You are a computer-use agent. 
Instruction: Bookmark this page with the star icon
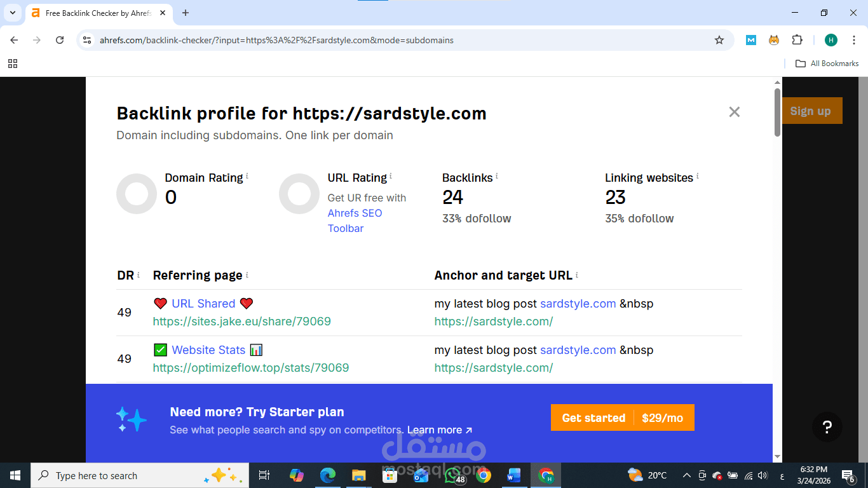tap(719, 40)
